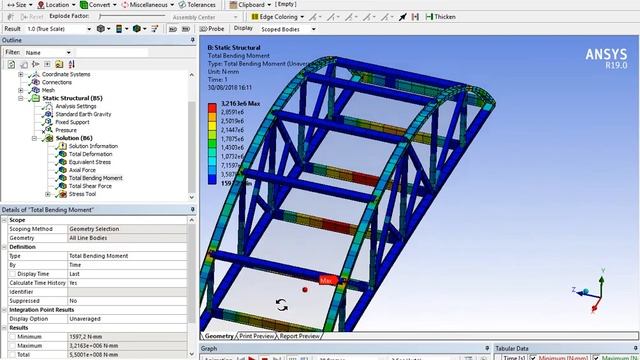Image resolution: width=640 pixels, height=360 pixels.
Task: Open the Size annotation dropdown
Action: pos(19,5)
